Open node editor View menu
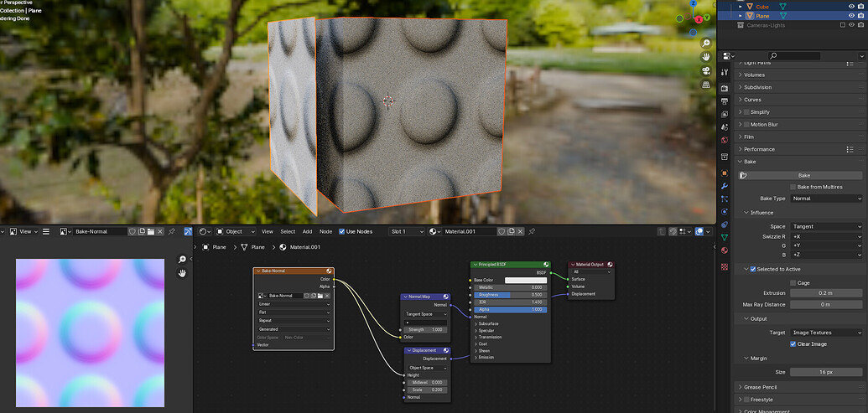The image size is (868, 413). (x=268, y=232)
